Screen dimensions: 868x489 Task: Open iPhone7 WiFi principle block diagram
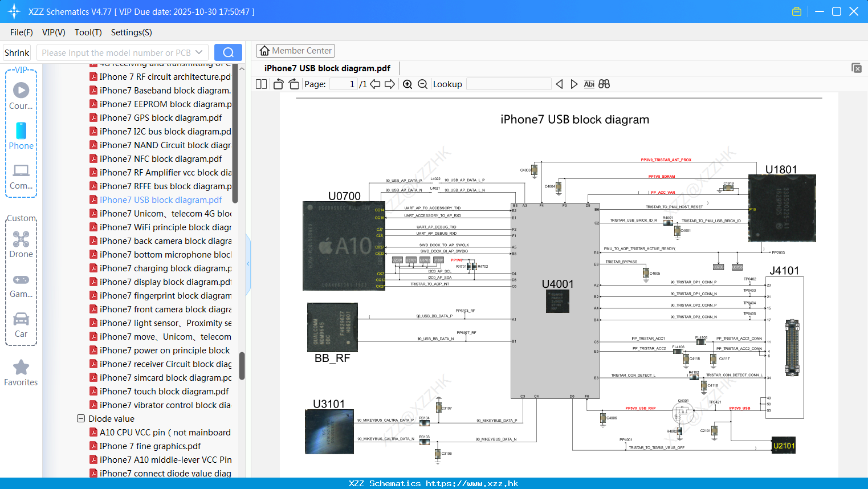(160, 227)
